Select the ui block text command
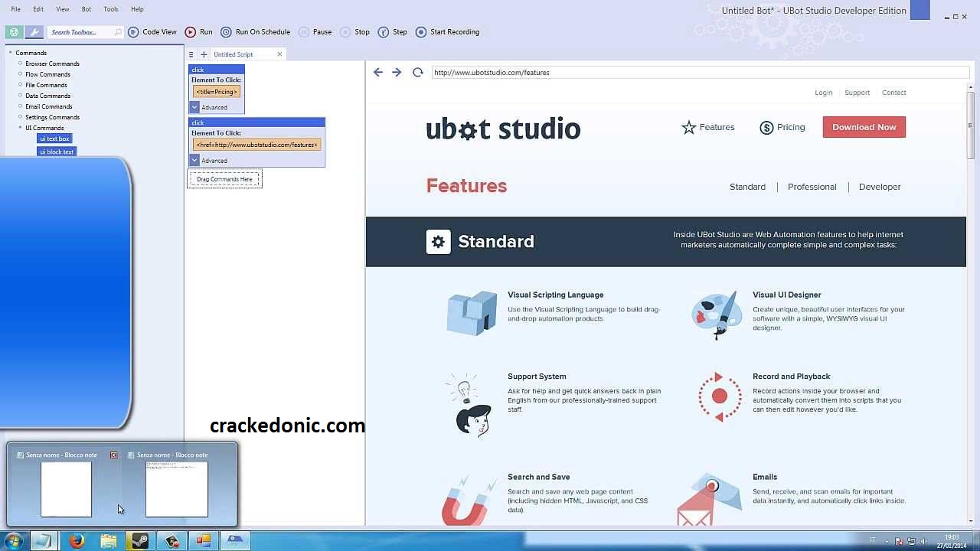 pos(57,152)
